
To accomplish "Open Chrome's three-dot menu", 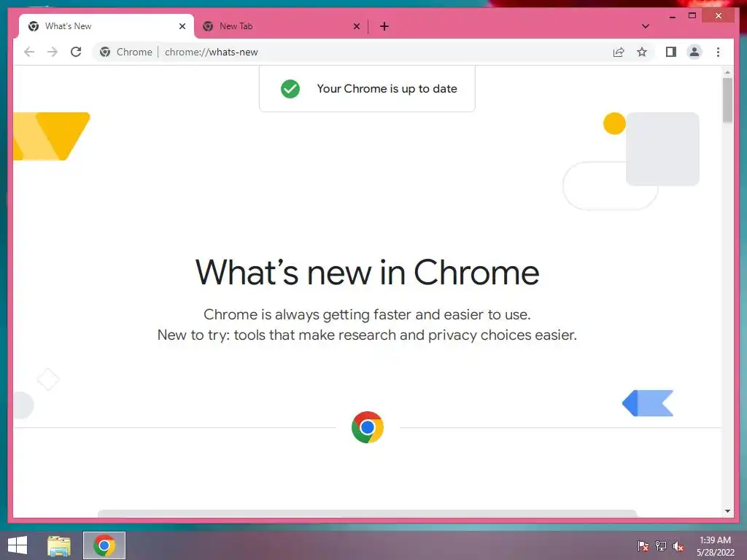I will [x=718, y=52].
